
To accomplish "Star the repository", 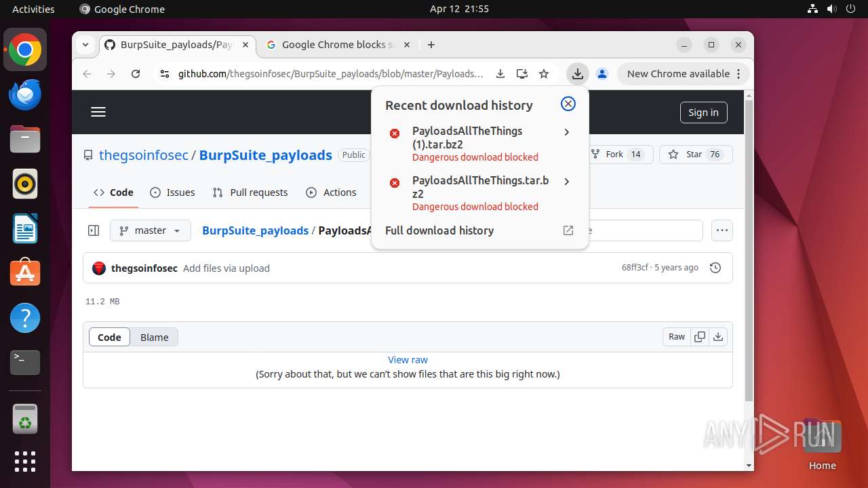I will point(696,155).
